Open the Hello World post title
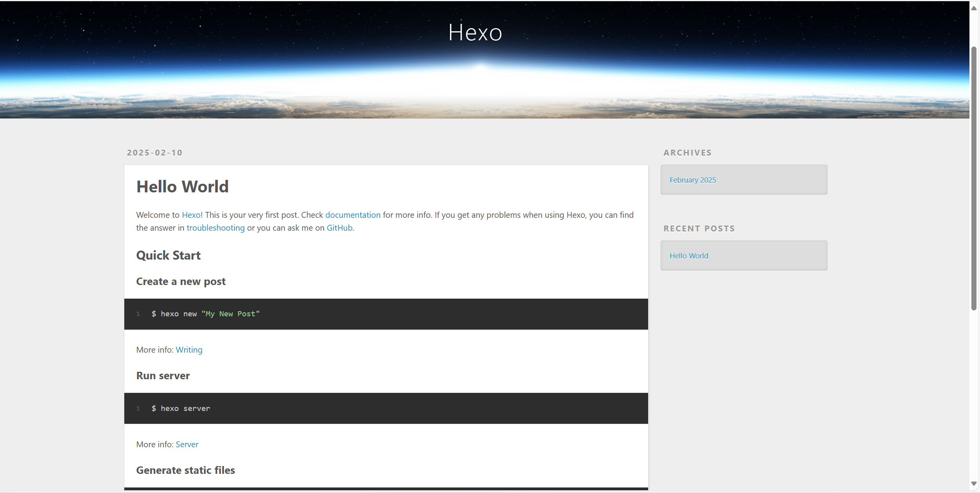Image resolution: width=980 pixels, height=493 pixels. coord(182,186)
